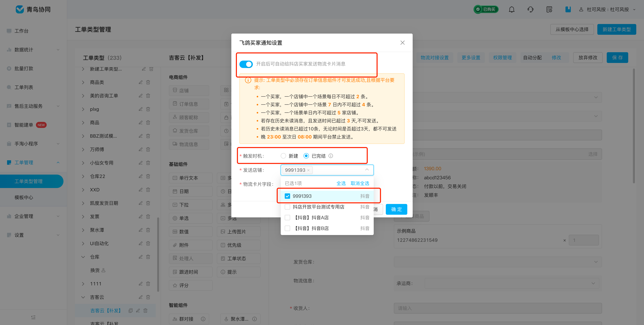Viewport: 644px width, 325px height.
Task: Open the 承运商 dropdown
Action: (512, 283)
